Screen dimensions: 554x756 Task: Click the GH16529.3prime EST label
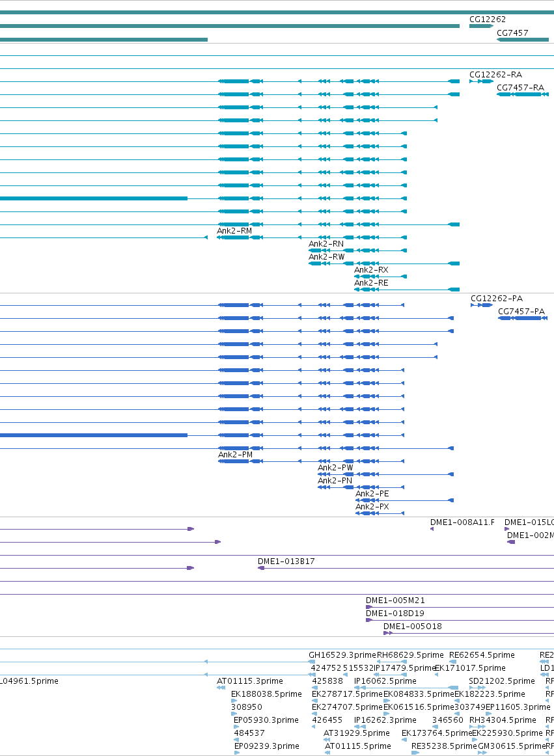pyautogui.click(x=342, y=655)
